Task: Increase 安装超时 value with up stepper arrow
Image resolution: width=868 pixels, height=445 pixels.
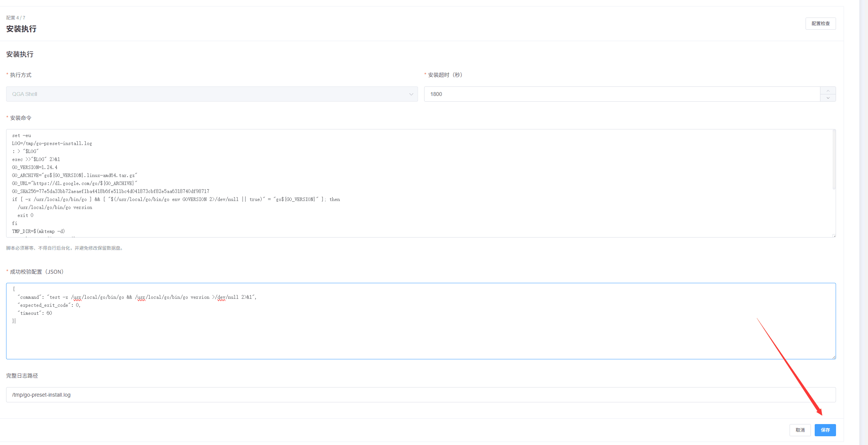Action: point(828,91)
